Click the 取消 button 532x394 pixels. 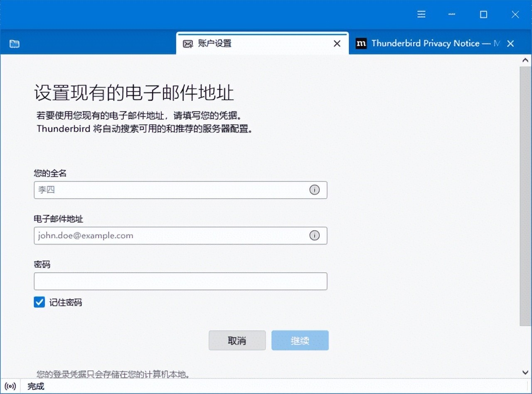(x=237, y=341)
